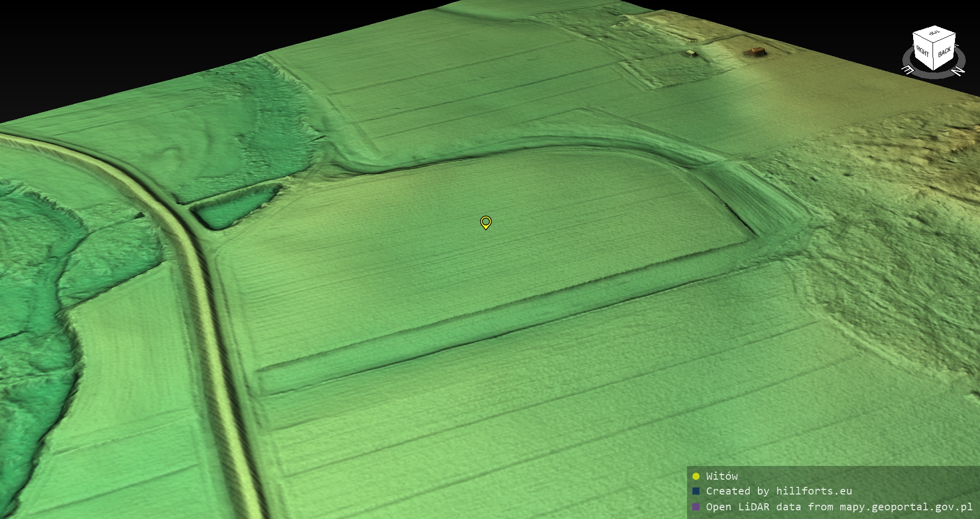
Task: Click the orange-brown building on the terrain
Action: [x=754, y=52]
